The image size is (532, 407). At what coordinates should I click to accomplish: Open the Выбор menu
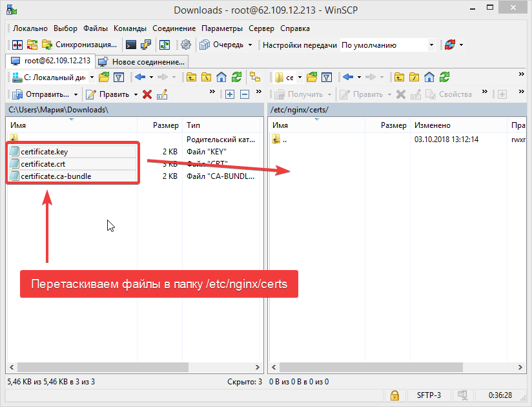(65, 28)
